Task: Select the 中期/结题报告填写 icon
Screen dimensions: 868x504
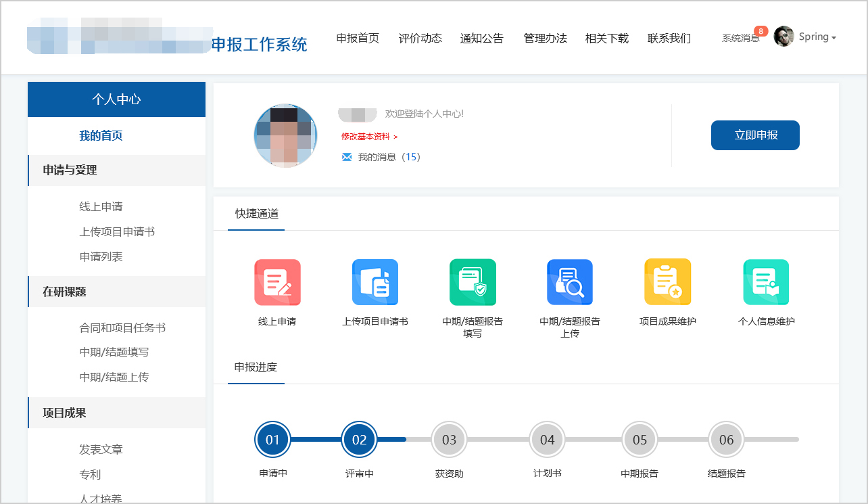Action: (x=473, y=282)
